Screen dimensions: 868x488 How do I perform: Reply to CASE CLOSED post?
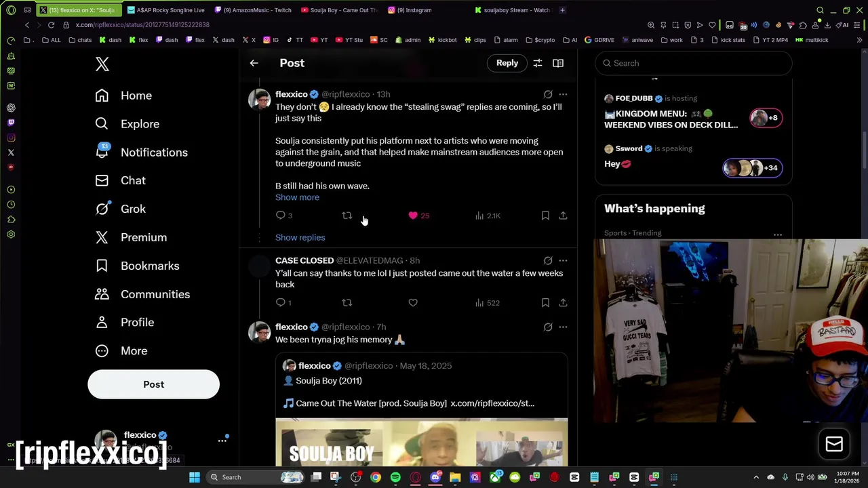281,303
